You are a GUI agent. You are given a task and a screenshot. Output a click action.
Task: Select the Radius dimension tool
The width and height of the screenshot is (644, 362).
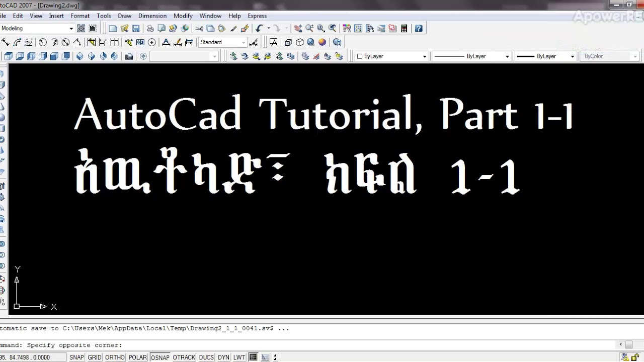tap(43, 42)
